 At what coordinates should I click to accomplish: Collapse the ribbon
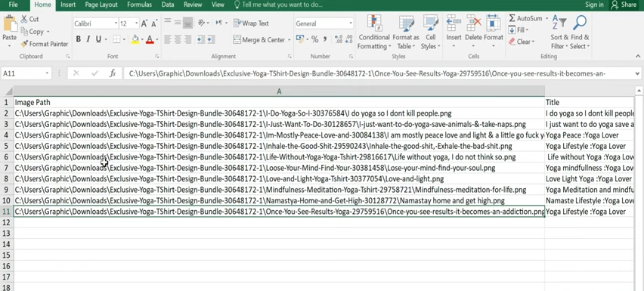point(638,56)
